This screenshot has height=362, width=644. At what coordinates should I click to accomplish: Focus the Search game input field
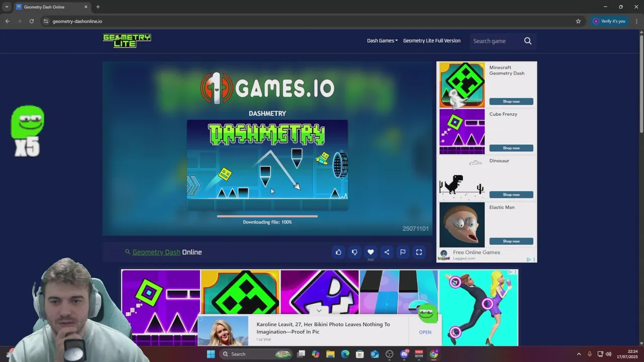496,41
